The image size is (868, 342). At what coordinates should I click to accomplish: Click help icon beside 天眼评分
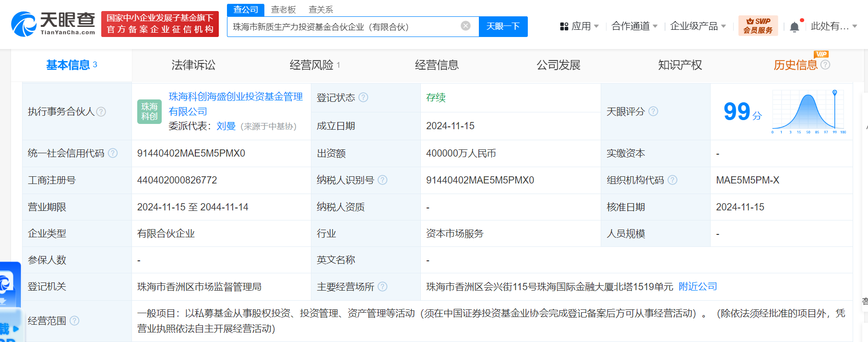click(653, 111)
